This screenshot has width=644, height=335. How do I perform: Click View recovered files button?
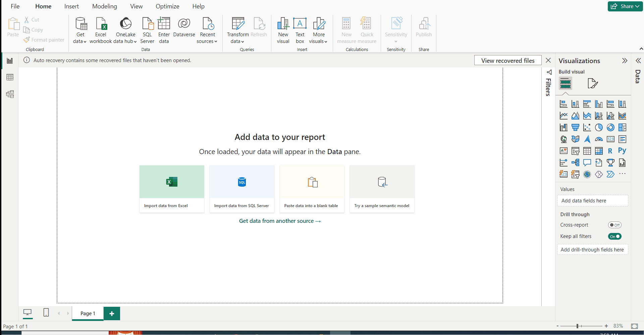coord(507,60)
